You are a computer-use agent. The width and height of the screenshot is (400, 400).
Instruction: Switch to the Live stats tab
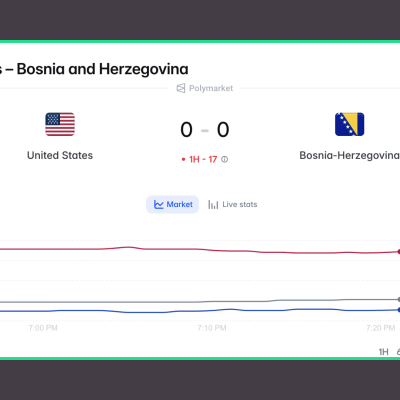click(233, 204)
